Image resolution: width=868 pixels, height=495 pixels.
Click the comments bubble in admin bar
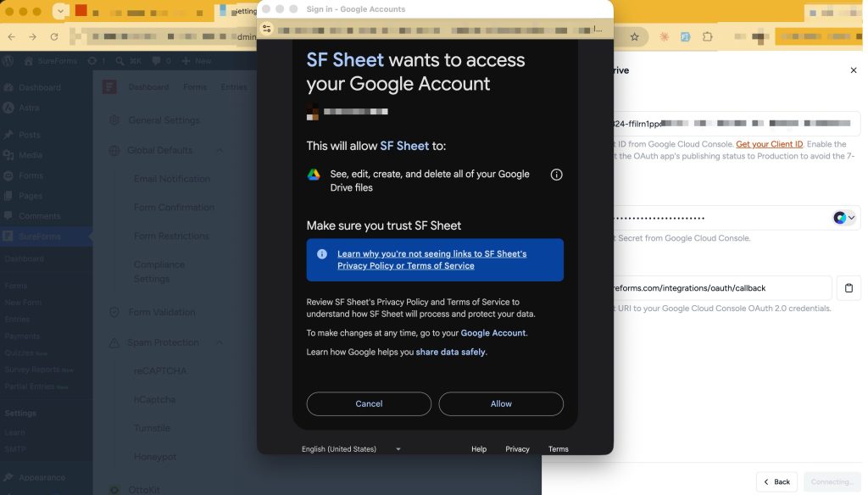tap(160, 61)
